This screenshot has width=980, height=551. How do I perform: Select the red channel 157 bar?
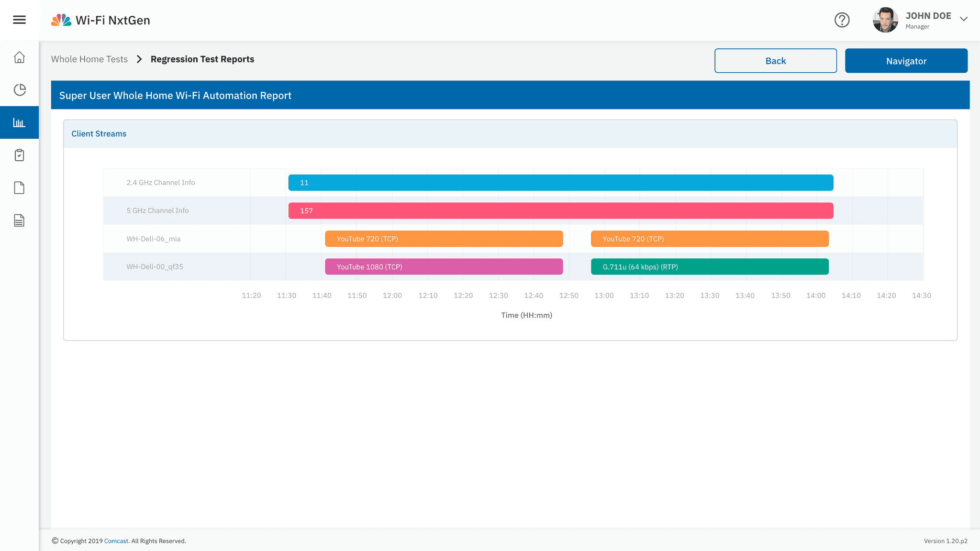tap(560, 211)
